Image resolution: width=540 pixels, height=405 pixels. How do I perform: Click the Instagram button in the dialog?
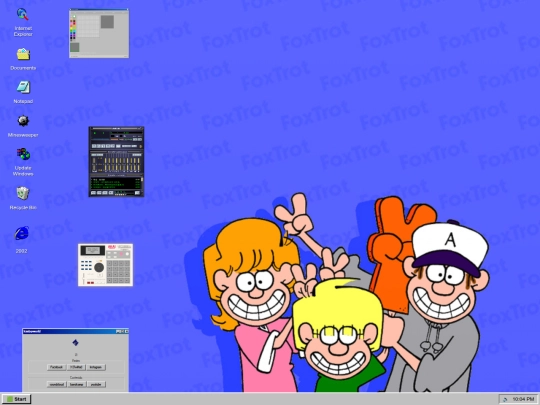(x=96, y=367)
